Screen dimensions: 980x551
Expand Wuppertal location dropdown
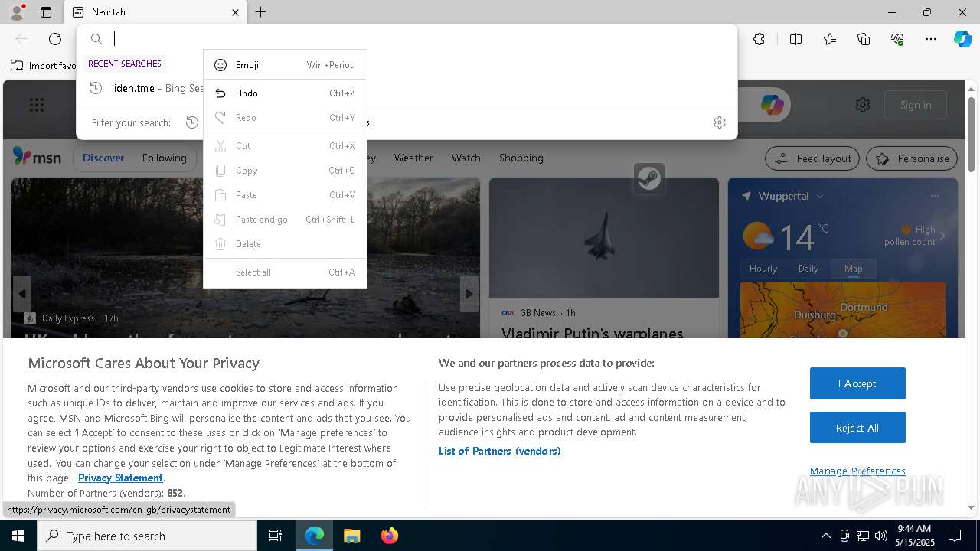[819, 196]
